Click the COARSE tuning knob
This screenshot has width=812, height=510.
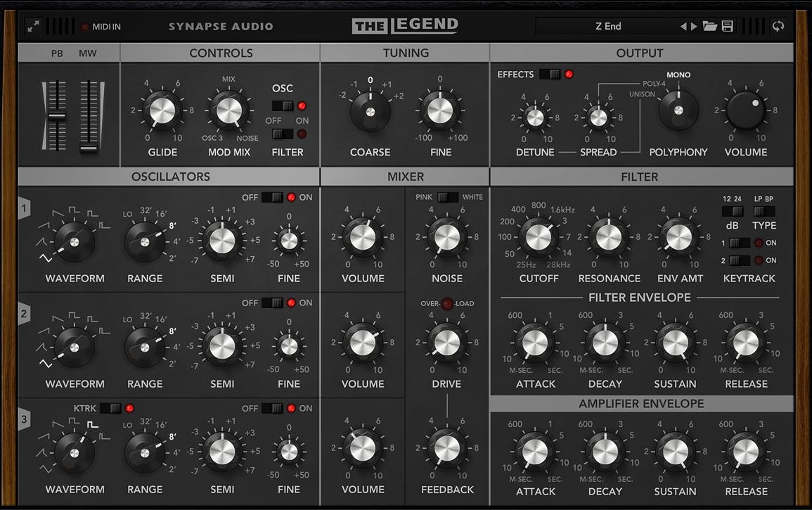click(370, 111)
